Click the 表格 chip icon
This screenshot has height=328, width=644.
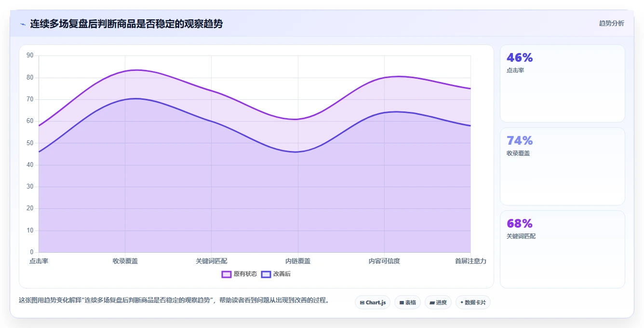pyautogui.click(x=402, y=303)
